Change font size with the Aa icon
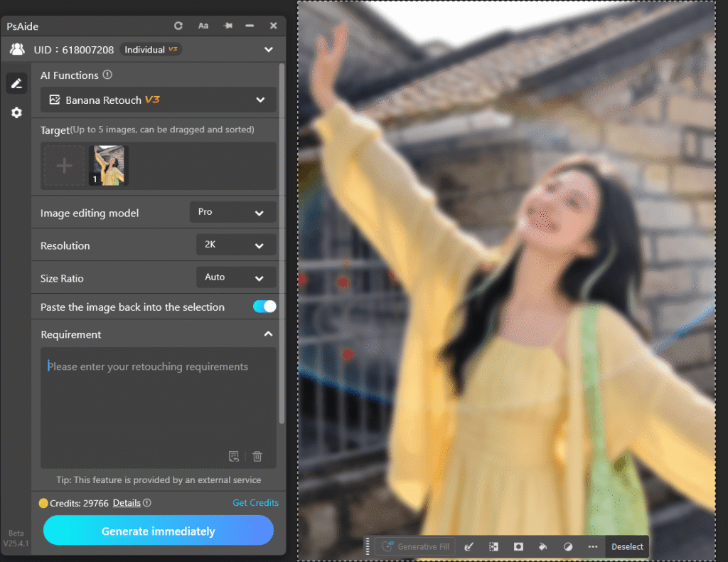Screen dimensions: 728x562 coord(203,26)
